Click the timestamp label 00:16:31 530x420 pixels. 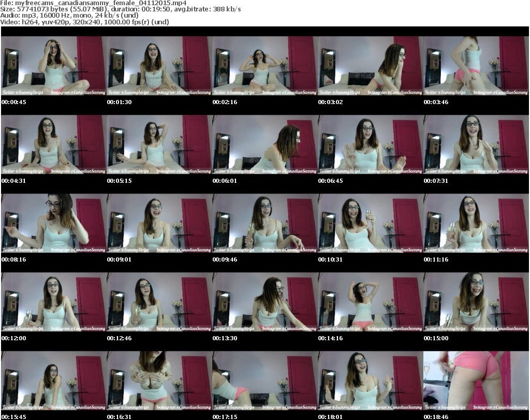(120, 417)
